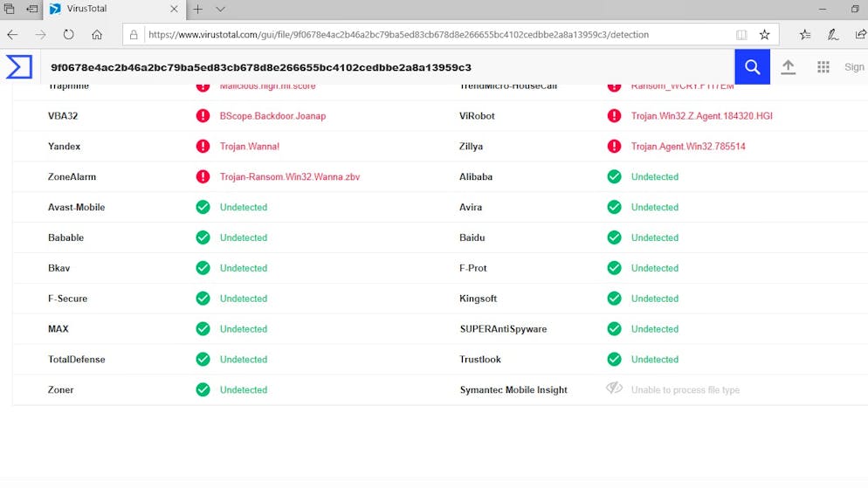Add page to favorites star icon

click(764, 34)
